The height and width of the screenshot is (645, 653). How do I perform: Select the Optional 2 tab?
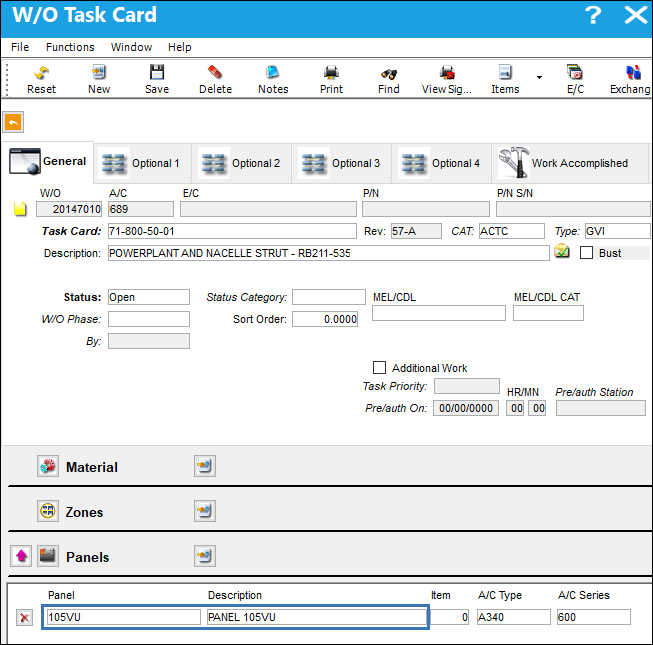(242, 163)
